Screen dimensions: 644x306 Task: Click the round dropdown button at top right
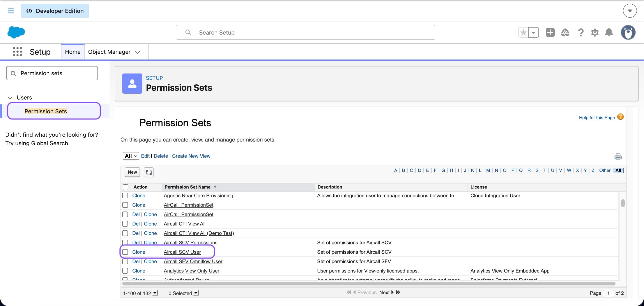point(630,11)
